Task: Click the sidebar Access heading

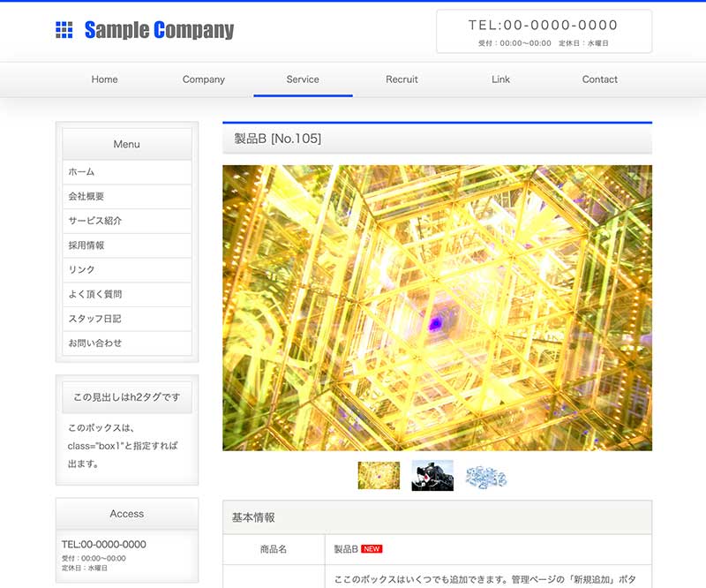Action: point(127,514)
